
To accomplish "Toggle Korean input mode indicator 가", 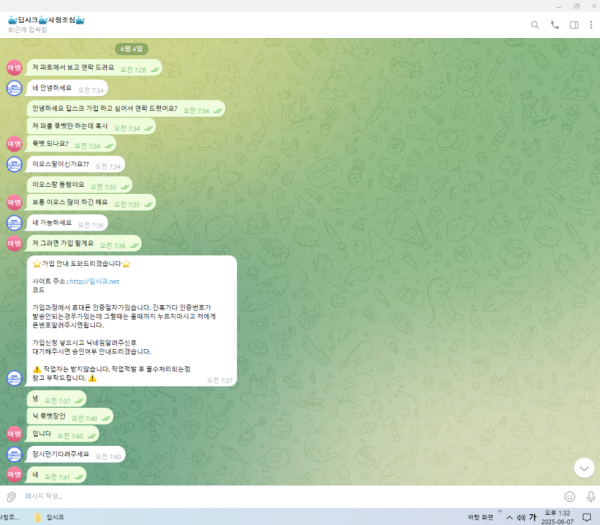I will [533, 517].
